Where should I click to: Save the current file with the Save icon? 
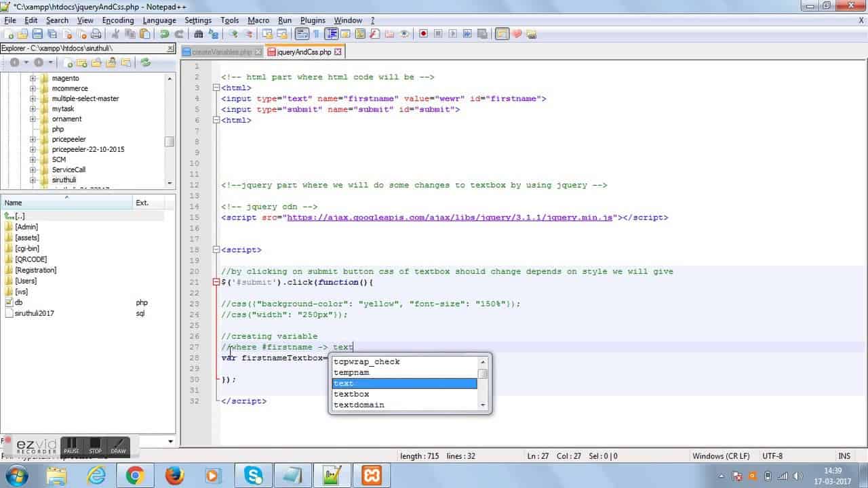pyautogui.click(x=37, y=34)
